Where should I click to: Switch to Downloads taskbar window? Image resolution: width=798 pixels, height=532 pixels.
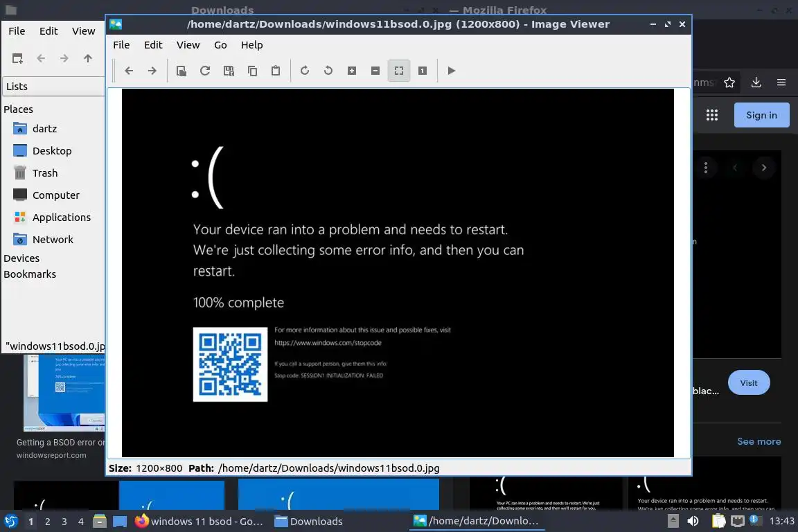[309, 522]
